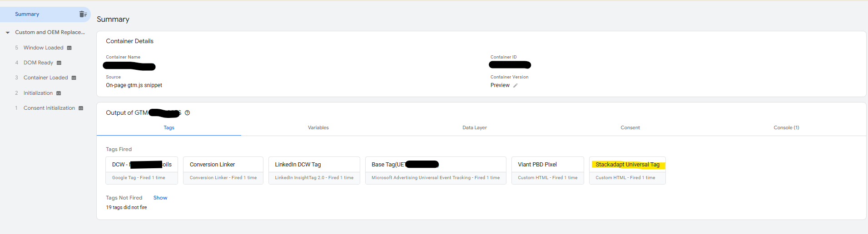The height and width of the screenshot is (234, 868).
Task: Select the Consent Initialization event
Action: (49, 108)
